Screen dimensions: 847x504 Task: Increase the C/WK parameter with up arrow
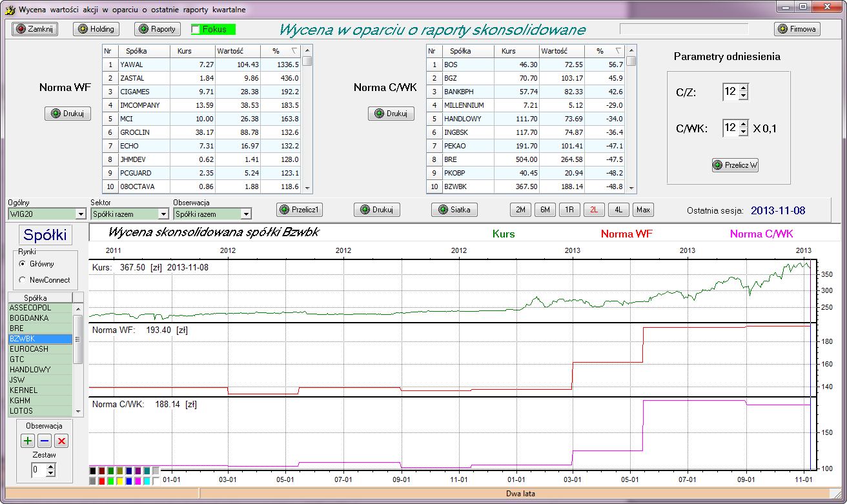pos(743,125)
